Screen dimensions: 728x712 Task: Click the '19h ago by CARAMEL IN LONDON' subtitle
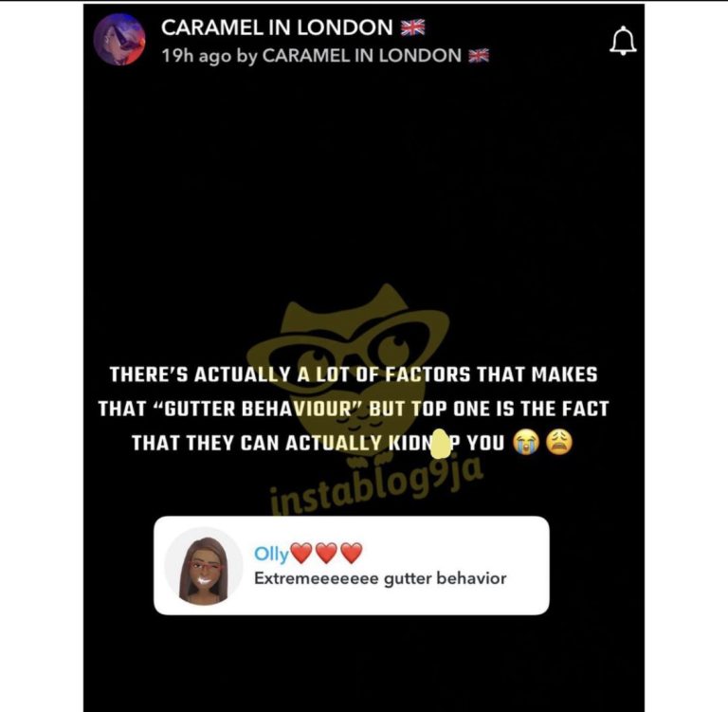(312, 56)
